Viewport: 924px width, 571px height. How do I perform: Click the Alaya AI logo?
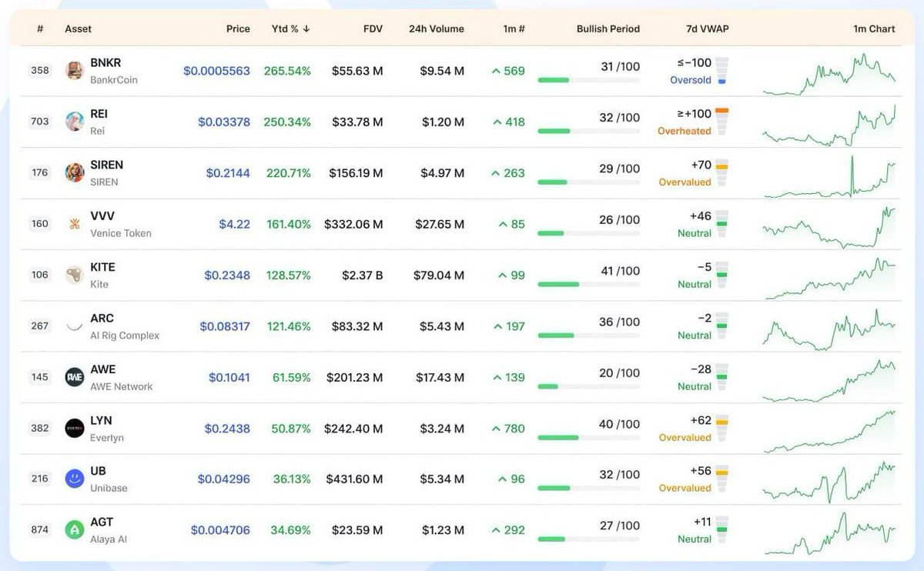point(74,529)
